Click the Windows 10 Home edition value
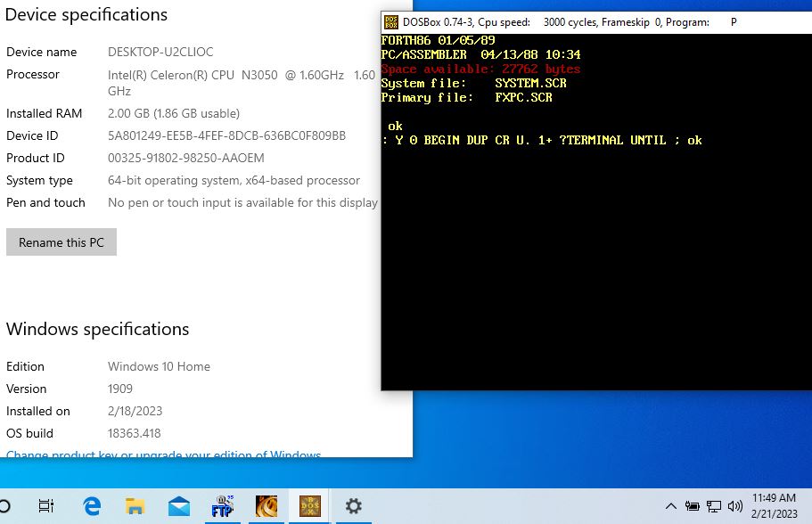The width and height of the screenshot is (812, 524). [x=159, y=367]
